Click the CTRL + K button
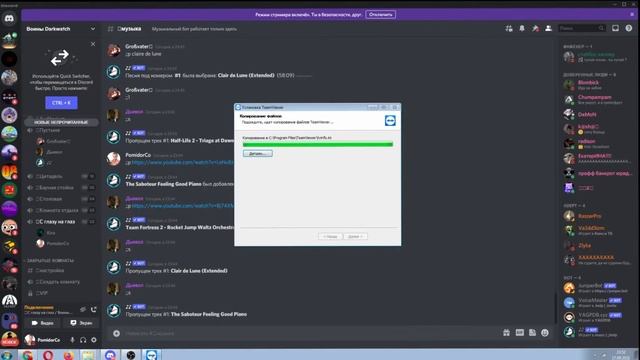The width and height of the screenshot is (640, 360). click(x=61, y=103)
